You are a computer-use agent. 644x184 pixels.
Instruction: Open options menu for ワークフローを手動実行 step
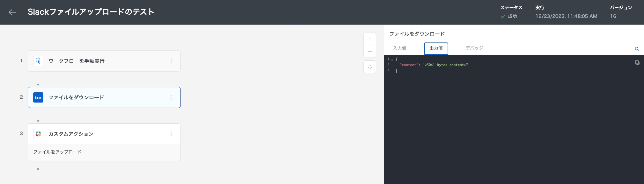(x=171, y=61)
